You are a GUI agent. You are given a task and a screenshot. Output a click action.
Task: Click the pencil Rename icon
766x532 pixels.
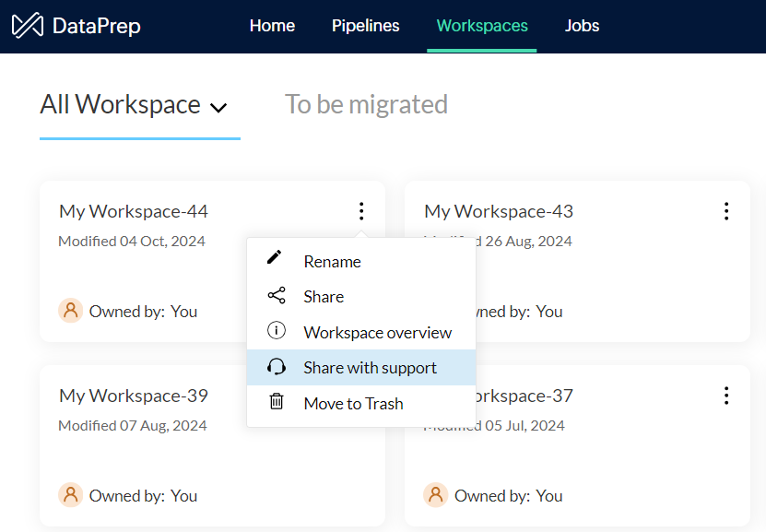[x=276, y=258]
